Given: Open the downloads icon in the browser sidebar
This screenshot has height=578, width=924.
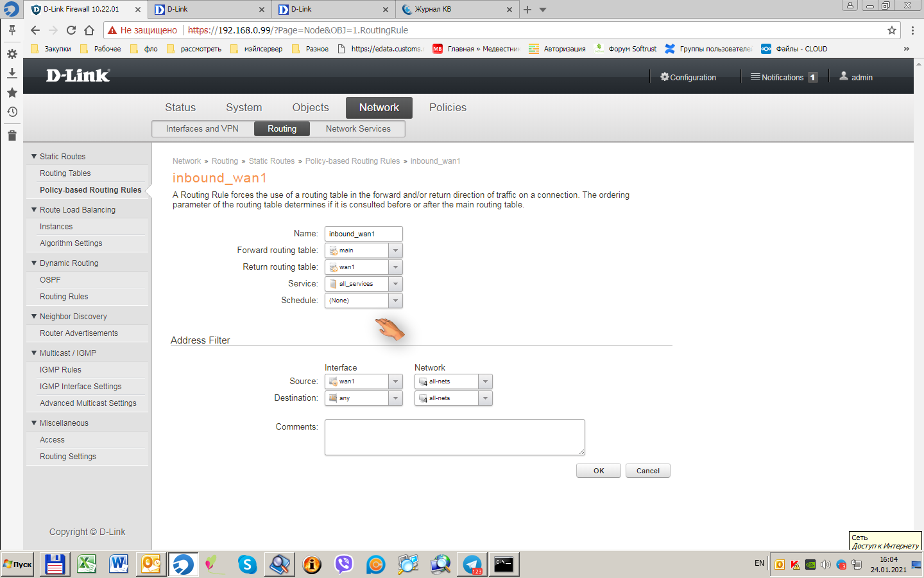Looking at the screenshot, I should tap(12, 73).
